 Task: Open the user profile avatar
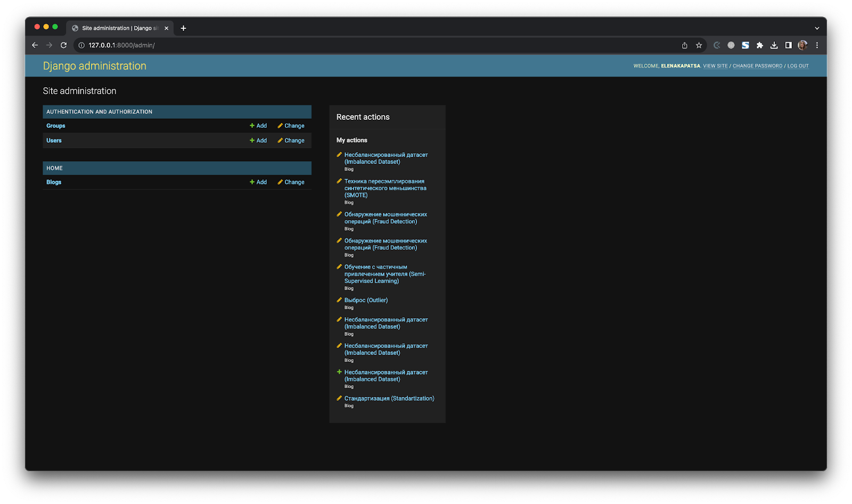pos(802,45)
